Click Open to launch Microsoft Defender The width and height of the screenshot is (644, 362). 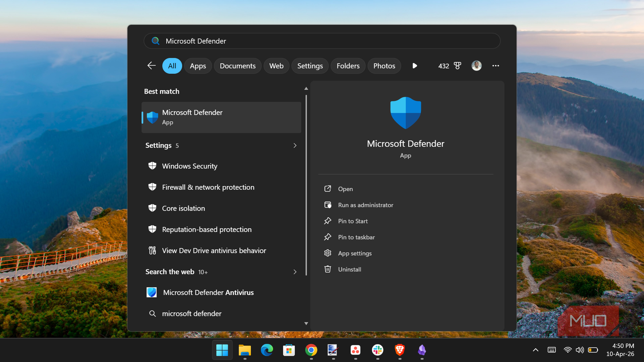[x=345, y=188]
